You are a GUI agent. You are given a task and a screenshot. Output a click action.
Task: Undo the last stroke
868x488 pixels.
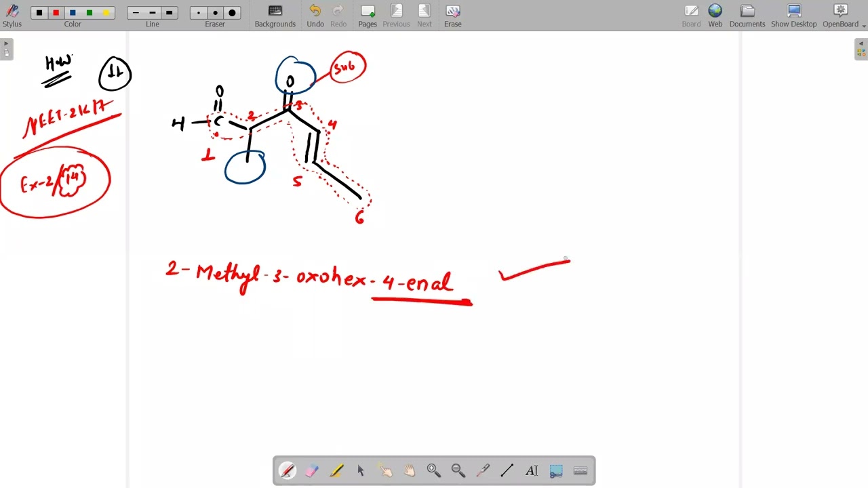coord(315,16)
